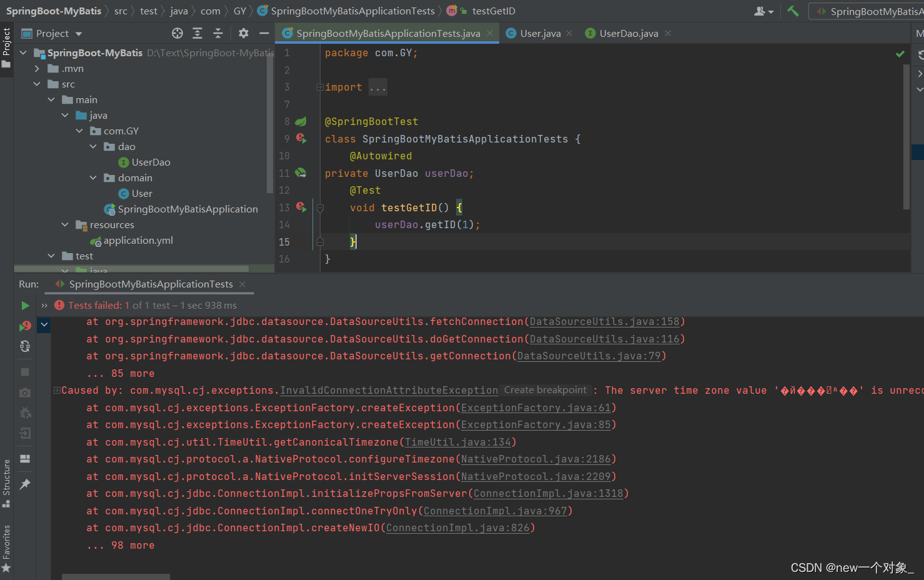Rerun tests with the green play icon

point(25,306)
